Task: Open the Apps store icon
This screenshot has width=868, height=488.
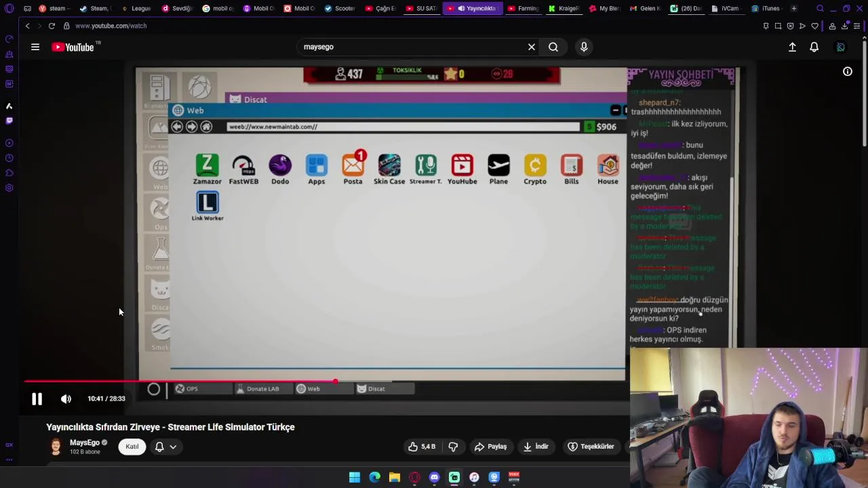Action: pos(316,169)
